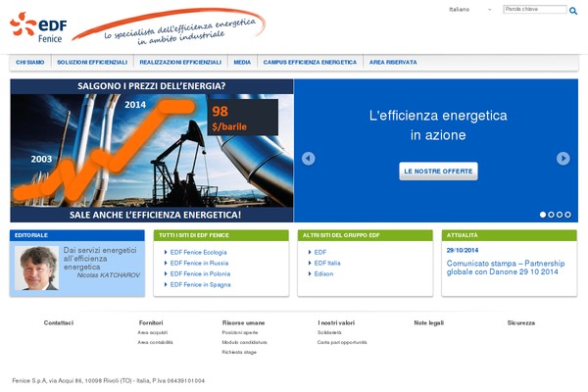588x392 pixels.
Task: Open Area acquisti footer link
Action: (x=153, y=333)
